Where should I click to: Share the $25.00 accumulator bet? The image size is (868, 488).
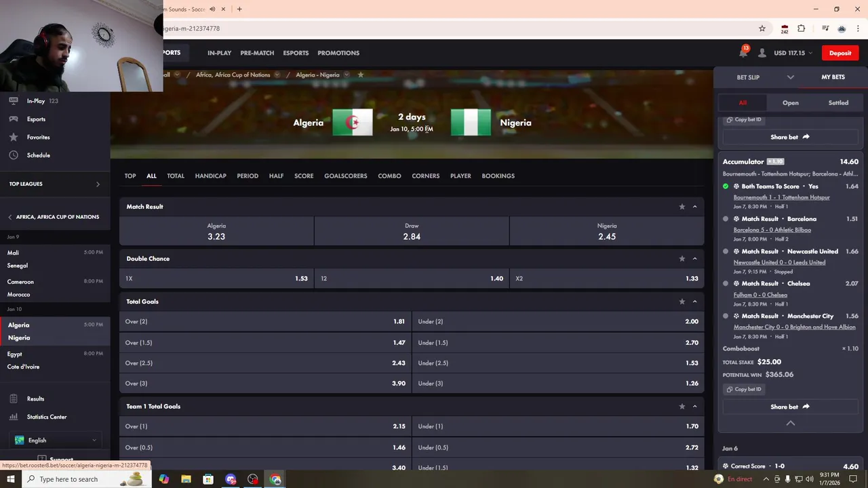point(790,407)
